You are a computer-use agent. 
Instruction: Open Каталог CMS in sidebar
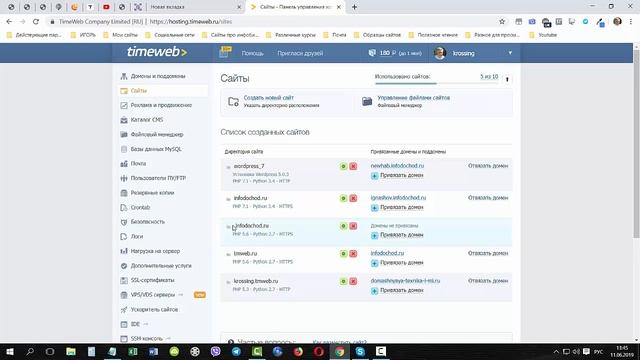(147, 120)
